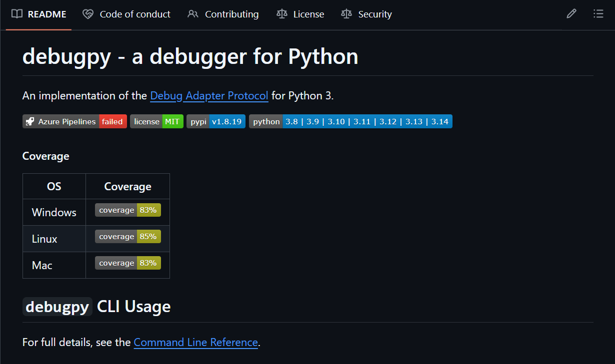Open the README outline list icon
This screenshot has width=615, height=364.
tap(598, 13)
